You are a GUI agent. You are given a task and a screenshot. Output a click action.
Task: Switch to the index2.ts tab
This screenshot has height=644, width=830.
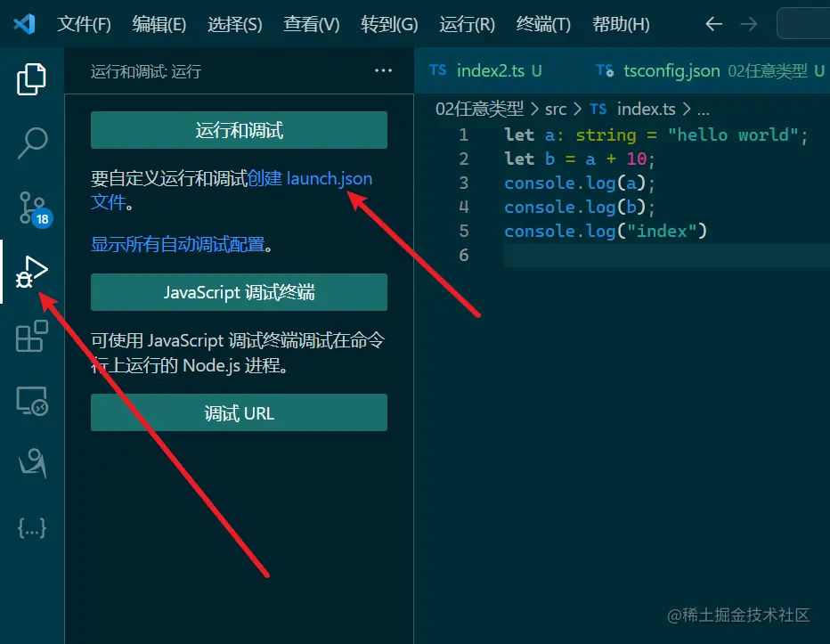click(485, 70)
